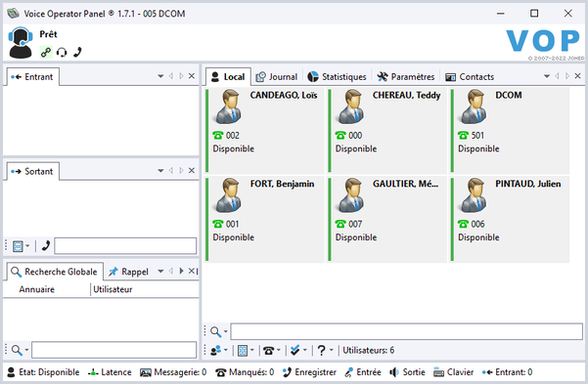The image size is (588, 384).
Task: Open the global search magnifier dropdown
Action: point(20,350)
